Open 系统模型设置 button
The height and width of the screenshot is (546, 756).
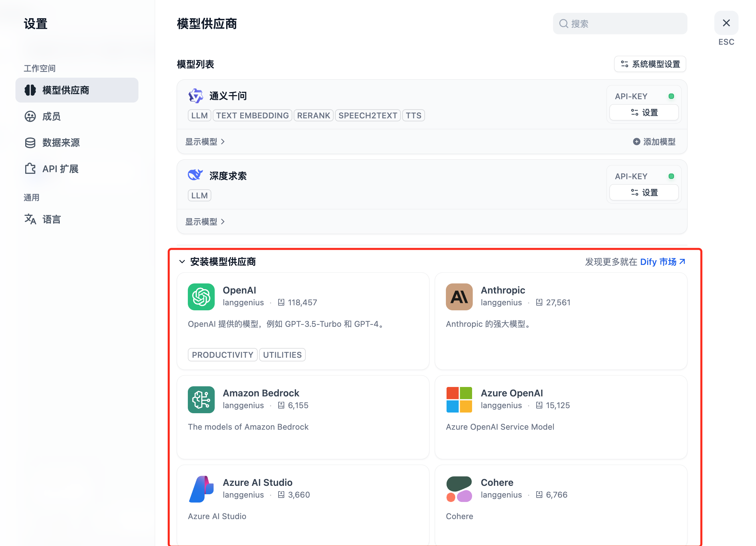[650, 64]
